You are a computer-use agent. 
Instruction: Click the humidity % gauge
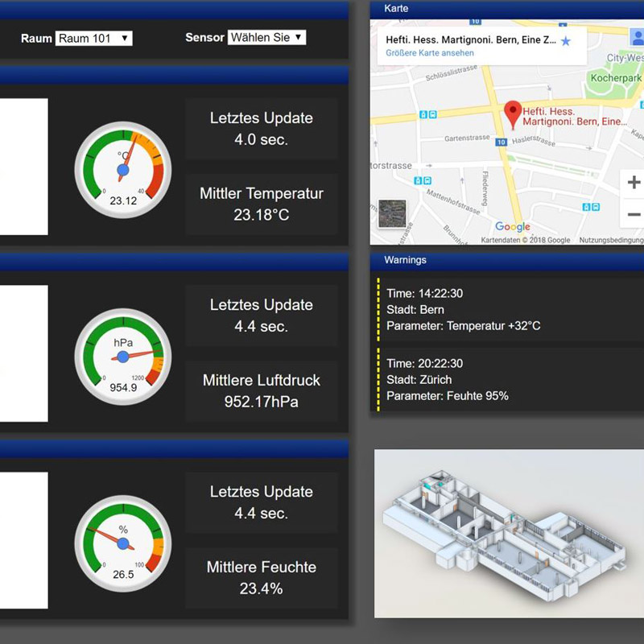pyautogui.click(x=123, y=543)
